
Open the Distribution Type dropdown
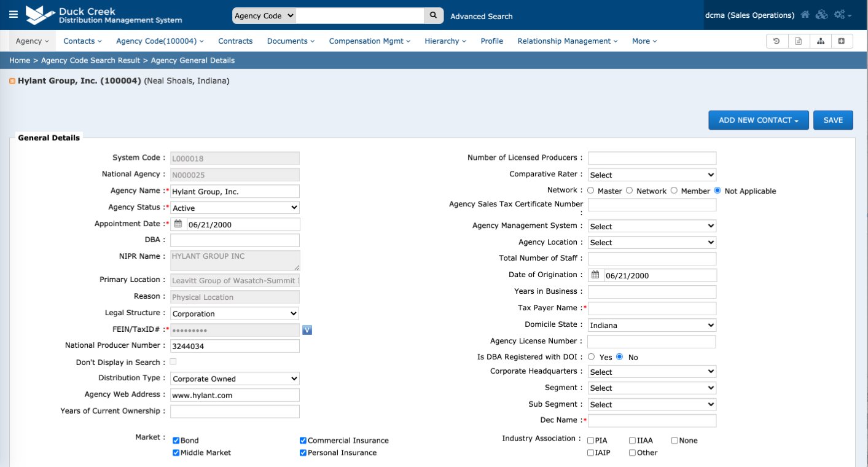[x=235, y=379]
